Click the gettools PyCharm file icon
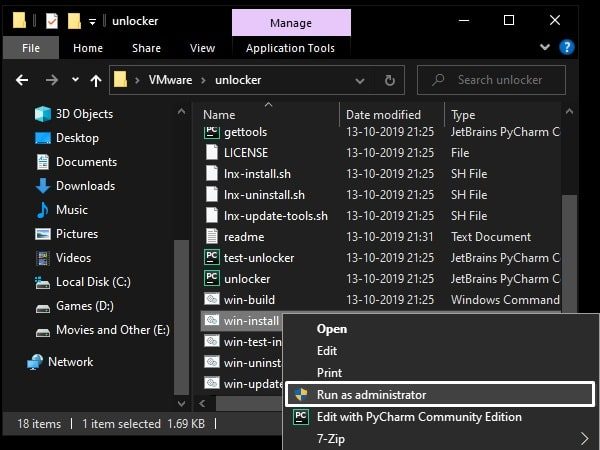Image resolution: width=600 pixels, height=450 pixels. click(x=212, y=132)
